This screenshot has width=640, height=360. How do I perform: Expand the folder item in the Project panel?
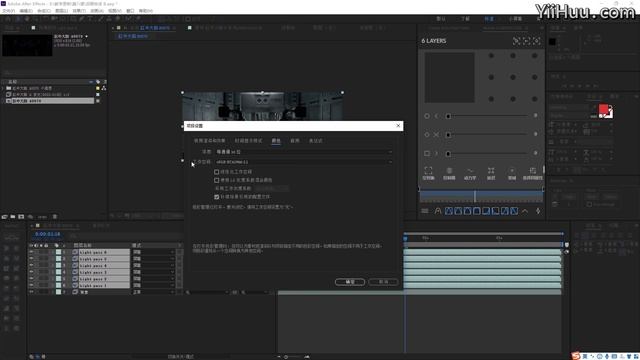(3, 88)
